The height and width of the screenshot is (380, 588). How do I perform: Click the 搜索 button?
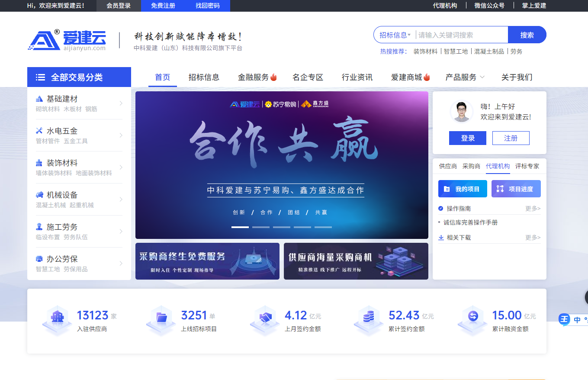tap(527, 35)
